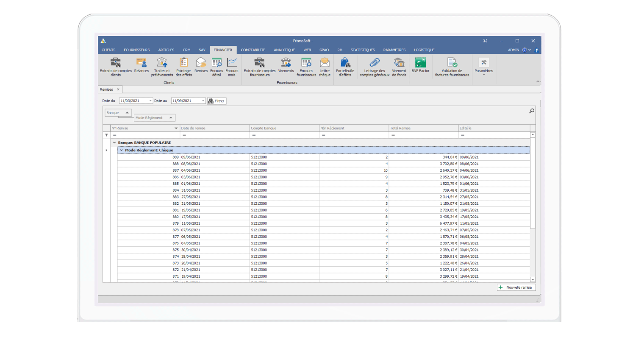This screenshot has height=357, width=644.
Task: Switch to the STATISTIQUES ribbon tab
Action: tap(363, 50)
